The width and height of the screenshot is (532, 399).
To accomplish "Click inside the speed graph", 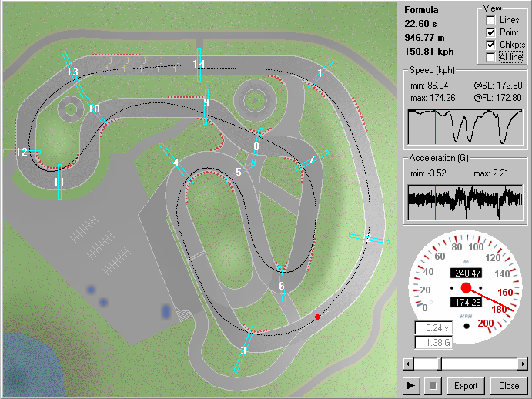I will click(465, 127).
